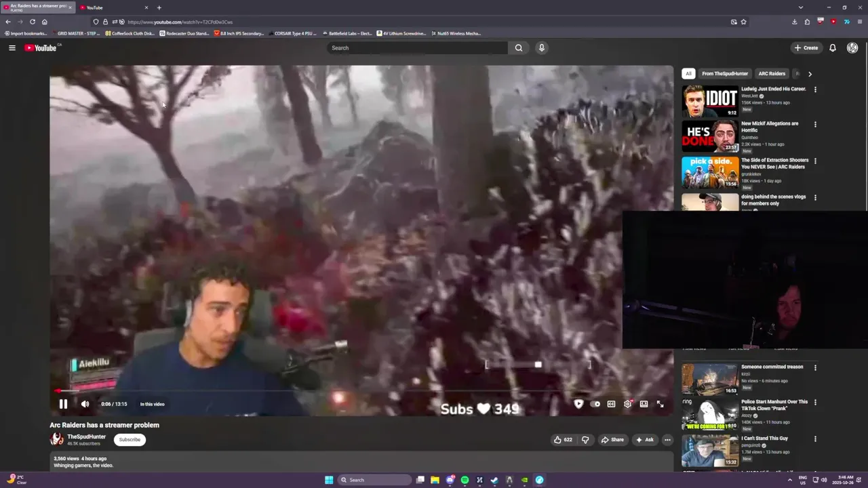This screenshot has width=868, height=488.
Task: Open 'CORSAIR Type 4 PSU' bookmark
Action: pyautogui.click(x=292, y=33)
